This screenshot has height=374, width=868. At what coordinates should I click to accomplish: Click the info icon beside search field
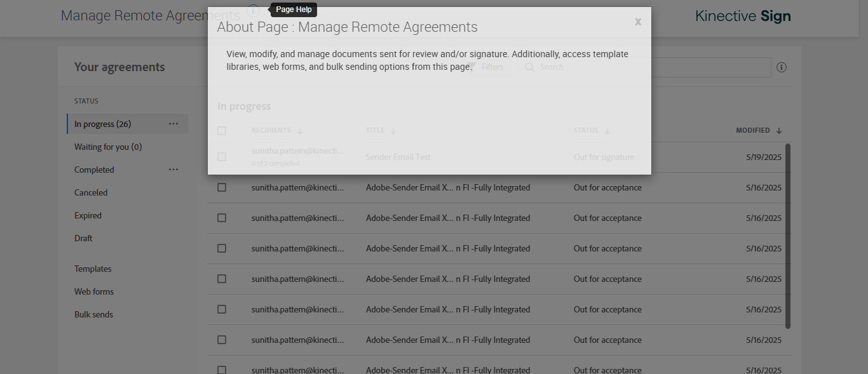(782, 67)
